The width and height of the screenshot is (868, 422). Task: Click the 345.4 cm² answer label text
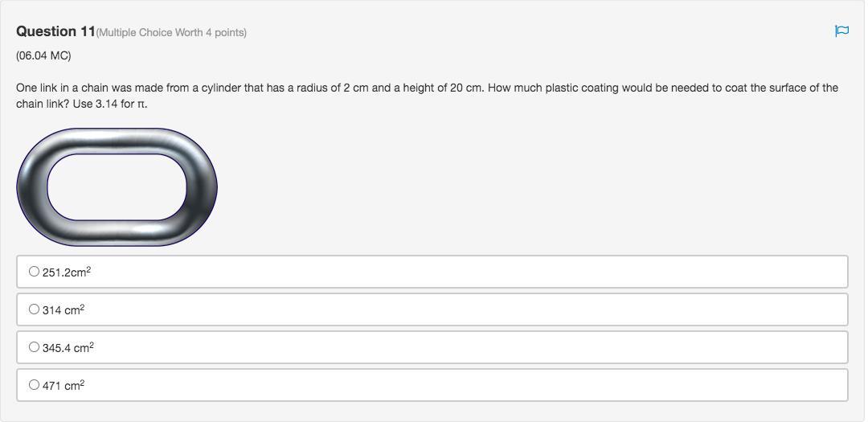pos(68,348)
